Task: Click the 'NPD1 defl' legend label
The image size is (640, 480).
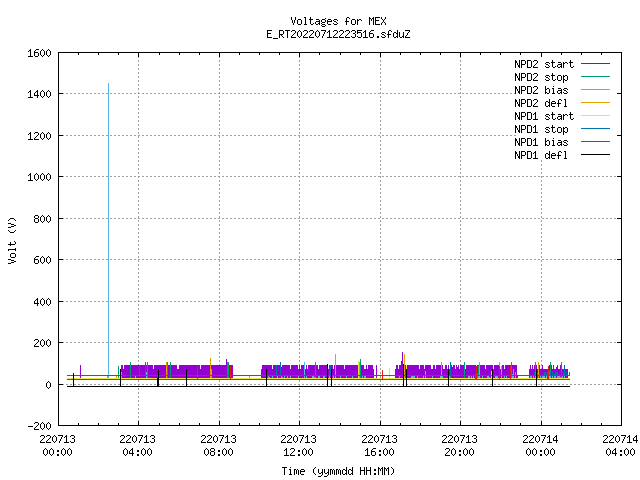Action: coord(541,155)
